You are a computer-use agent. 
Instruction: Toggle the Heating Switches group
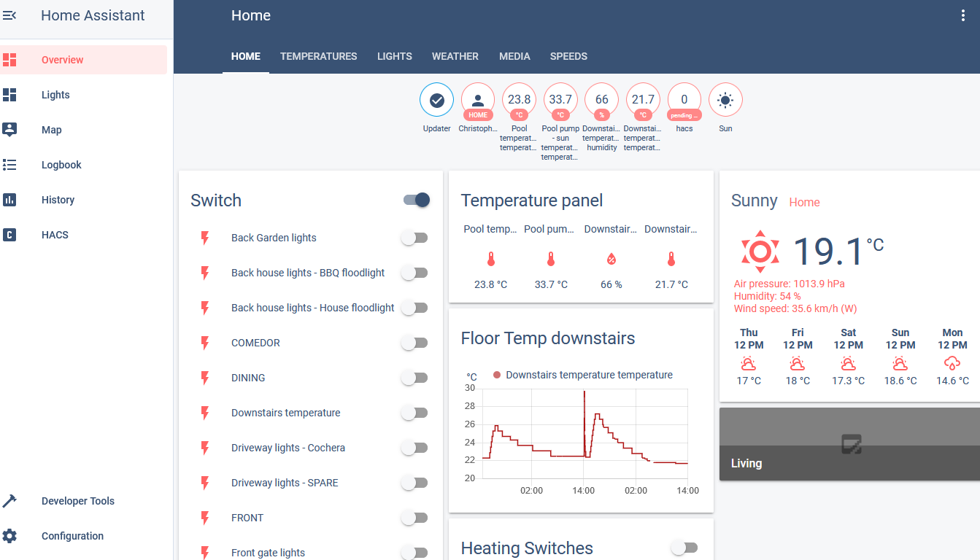tap(684, 548)
